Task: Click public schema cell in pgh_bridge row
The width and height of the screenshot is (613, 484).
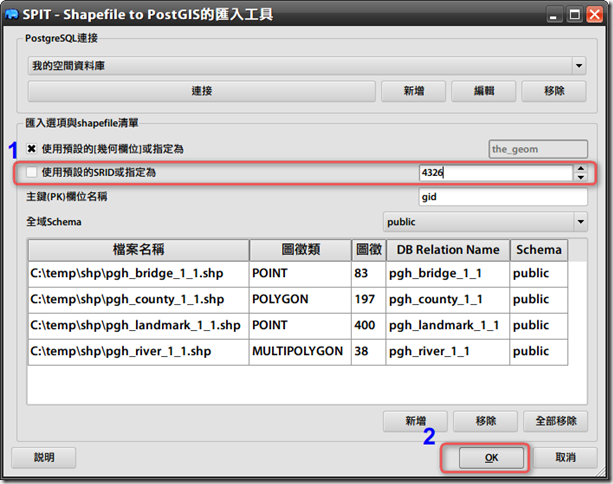Action: click(539, 273)
